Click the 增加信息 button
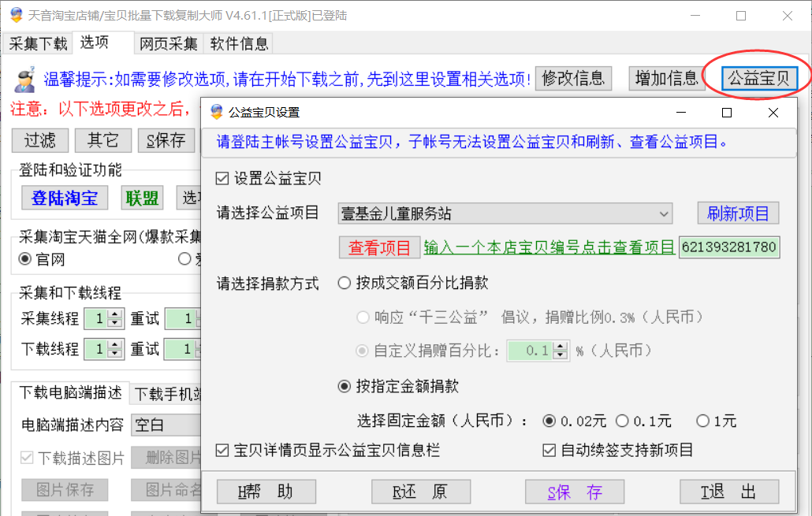Viewport: 812px width, 516px height. pos(666,78)
